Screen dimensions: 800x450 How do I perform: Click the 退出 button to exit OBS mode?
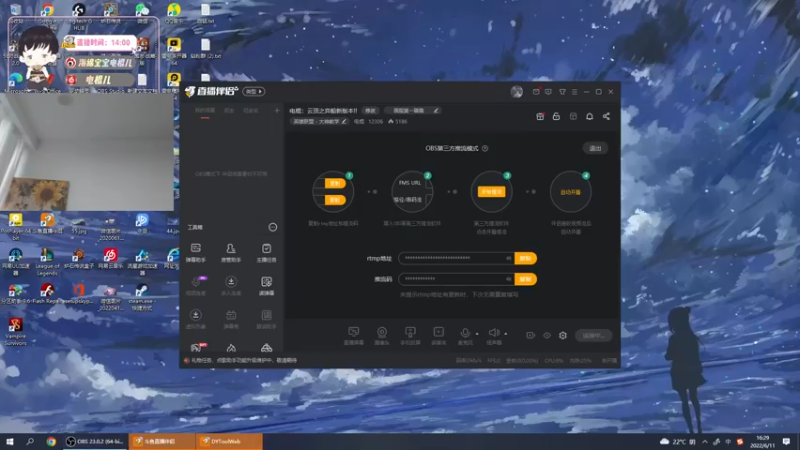click(595, 148)
